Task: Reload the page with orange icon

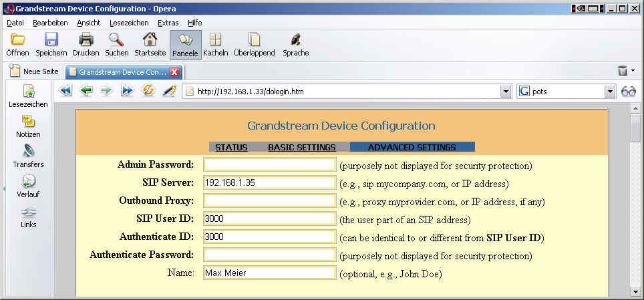Action: pyautogui.click(x=148, y=91)
